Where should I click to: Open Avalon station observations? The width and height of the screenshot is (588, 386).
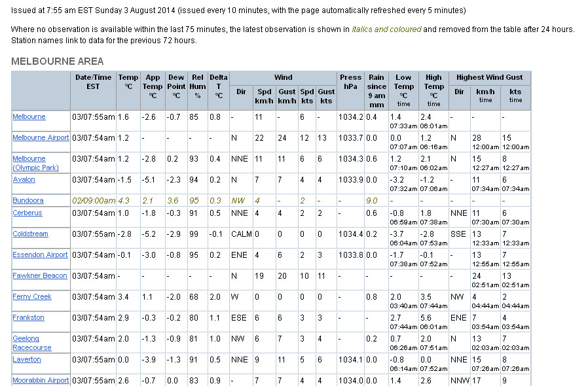(24, 179)
